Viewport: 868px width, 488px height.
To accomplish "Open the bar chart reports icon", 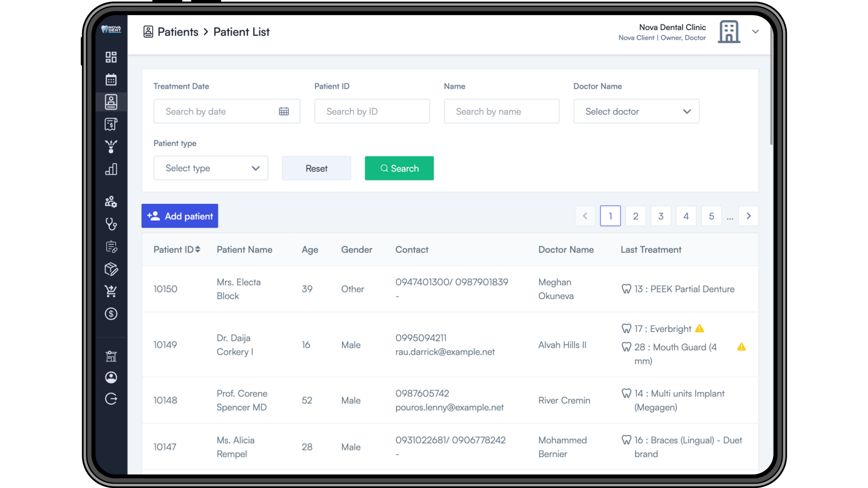I will click(x=111, y=169).
